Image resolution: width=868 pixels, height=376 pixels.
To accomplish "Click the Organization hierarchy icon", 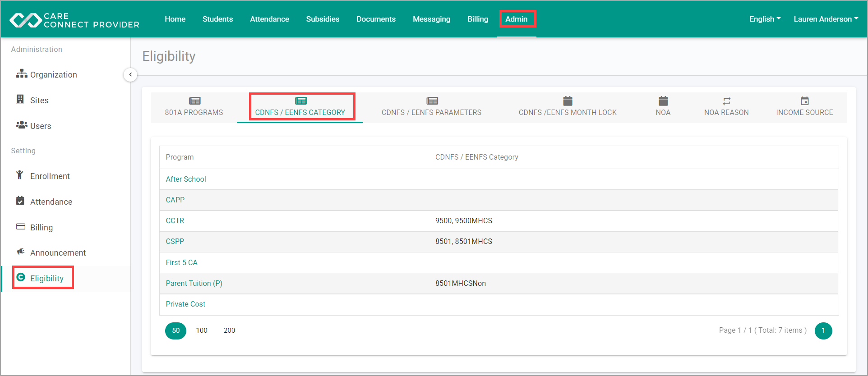I will tap(22, 73).
